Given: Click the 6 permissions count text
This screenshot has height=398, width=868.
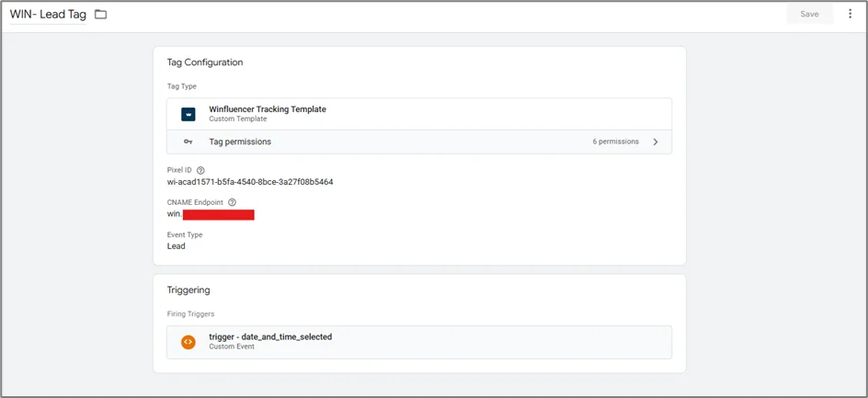Looking at the screenshot, I should tap(615, 142).
